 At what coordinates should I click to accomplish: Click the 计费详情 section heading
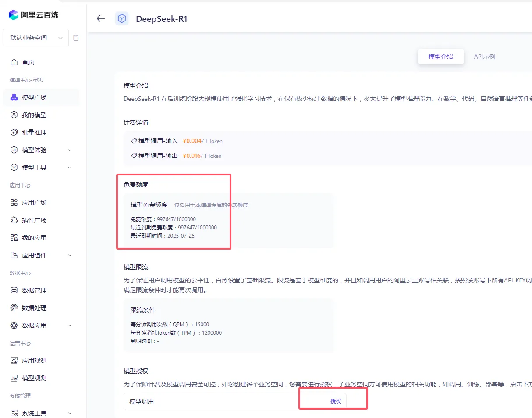136,122
